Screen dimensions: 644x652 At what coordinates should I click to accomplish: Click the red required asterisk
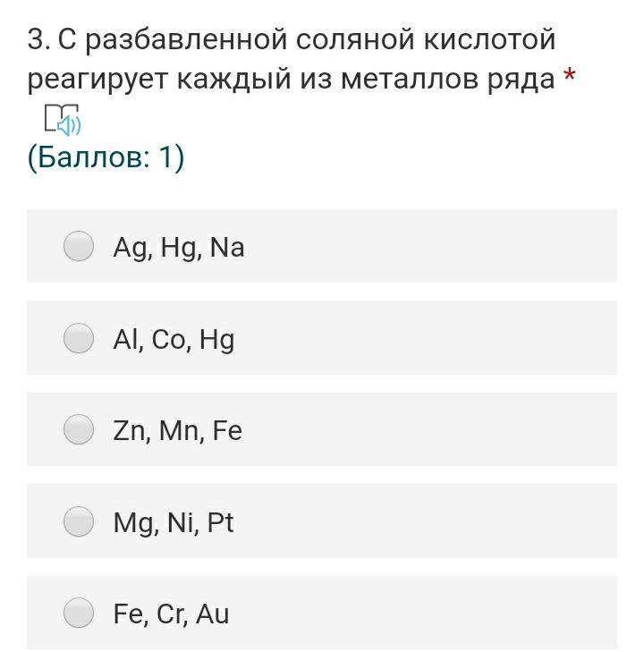tap(569, 78)
